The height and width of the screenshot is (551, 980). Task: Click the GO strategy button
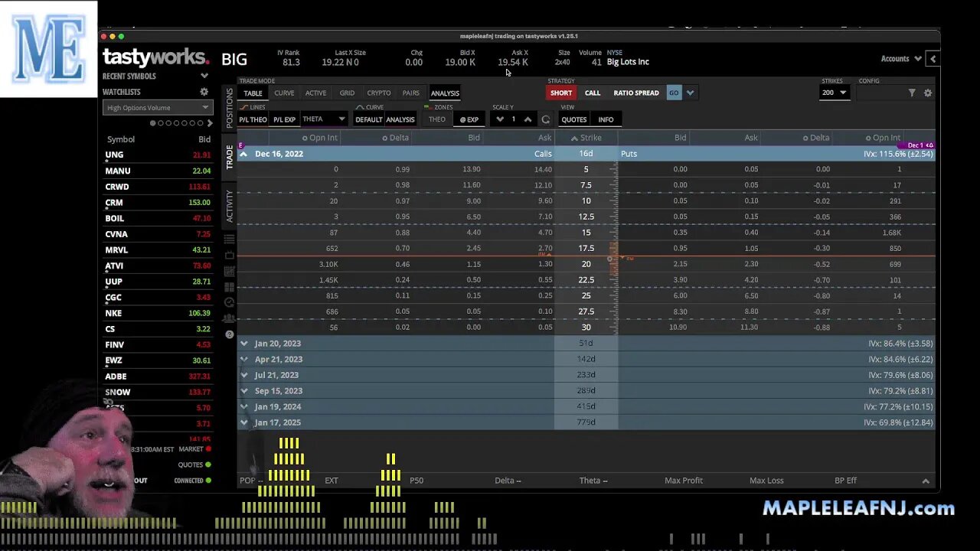pyautogui.click(x=674, y=93)
